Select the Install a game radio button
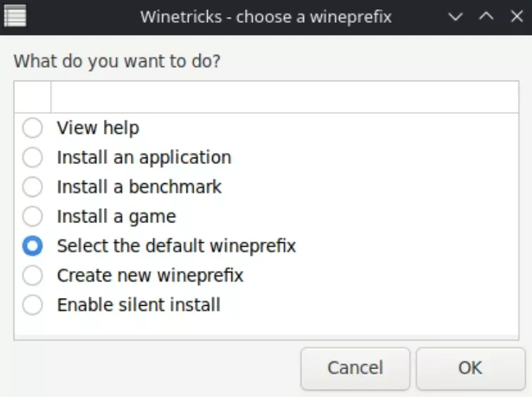This screenshot has width=532, height=397. (x=33, y=217)
